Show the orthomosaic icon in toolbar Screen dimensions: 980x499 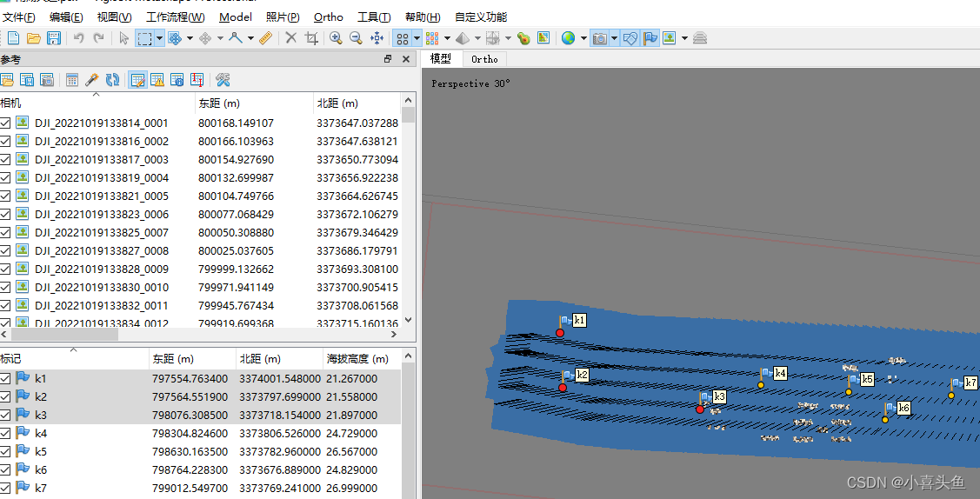click(x=543, y=39)
